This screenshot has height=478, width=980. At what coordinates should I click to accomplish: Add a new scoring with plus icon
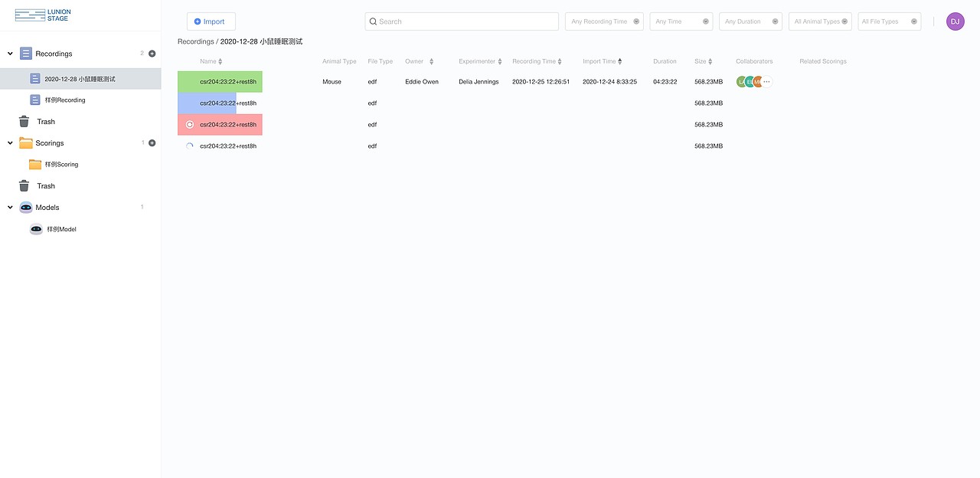click(x=152, y=143)
